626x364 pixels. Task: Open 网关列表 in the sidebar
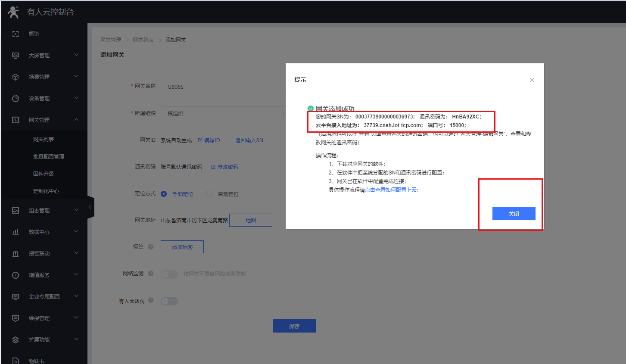tap(44, 140)
